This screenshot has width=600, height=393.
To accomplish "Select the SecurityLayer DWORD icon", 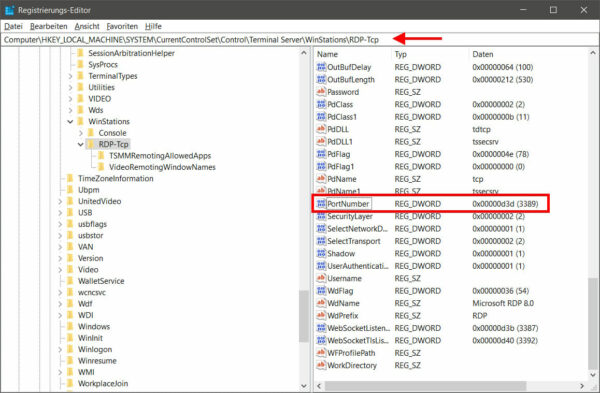I will (321, 216).
